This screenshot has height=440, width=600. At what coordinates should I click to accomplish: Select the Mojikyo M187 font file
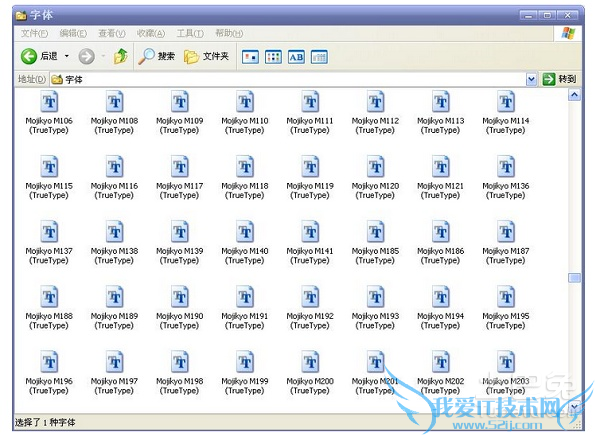tap(506, 243)
